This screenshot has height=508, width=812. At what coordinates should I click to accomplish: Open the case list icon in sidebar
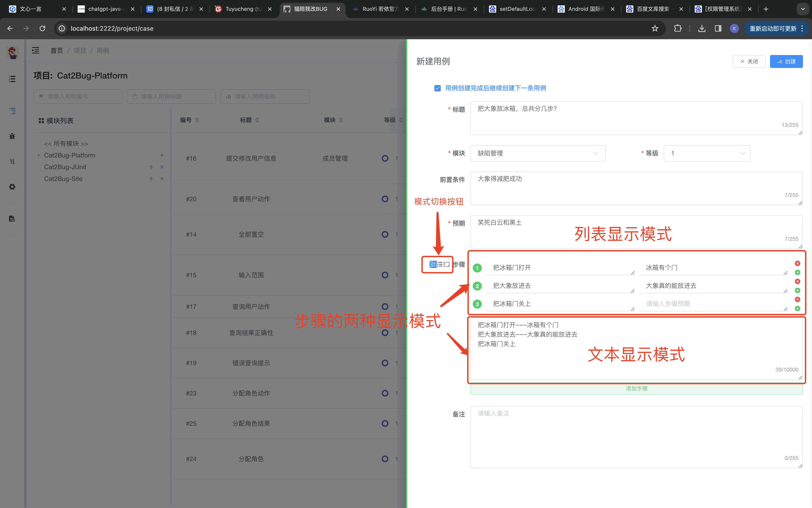point(12,111)
